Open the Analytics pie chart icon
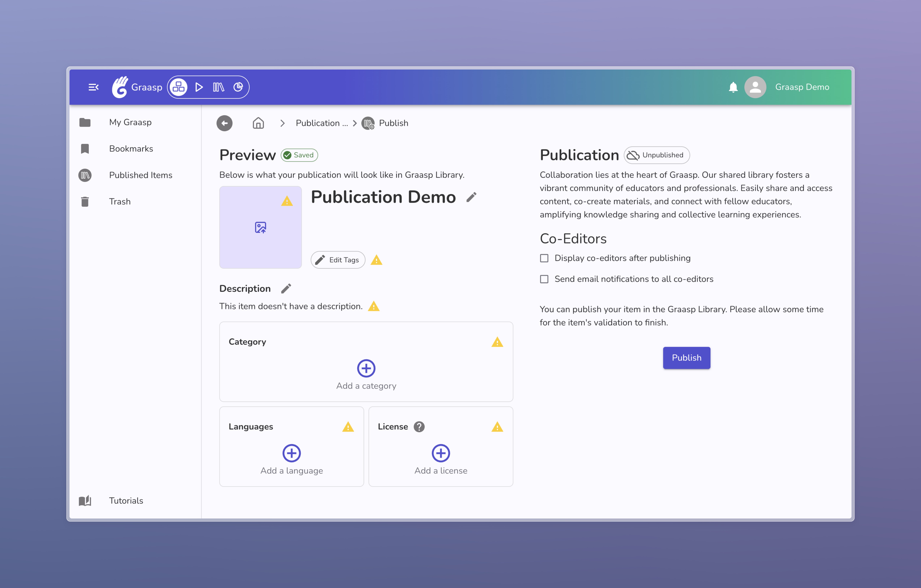Viewport: 921px width, 588px height. (x=238, y=87)
